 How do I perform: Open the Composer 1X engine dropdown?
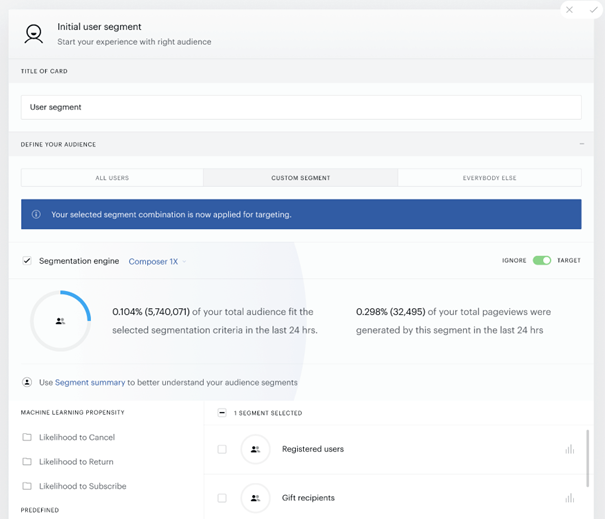click(x=157, y=262)
